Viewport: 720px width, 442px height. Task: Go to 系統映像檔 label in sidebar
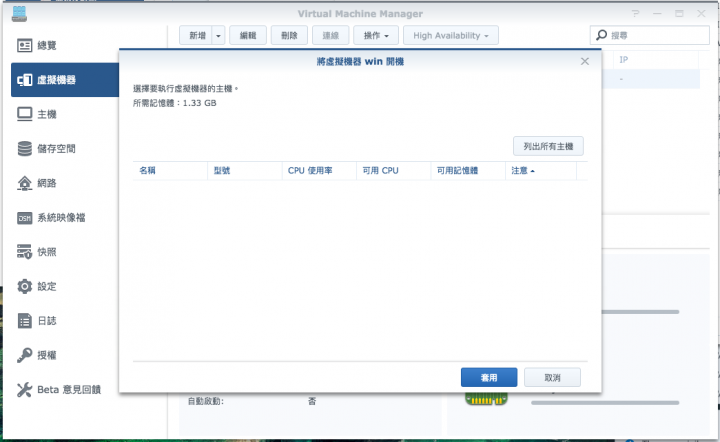(61, 218)
